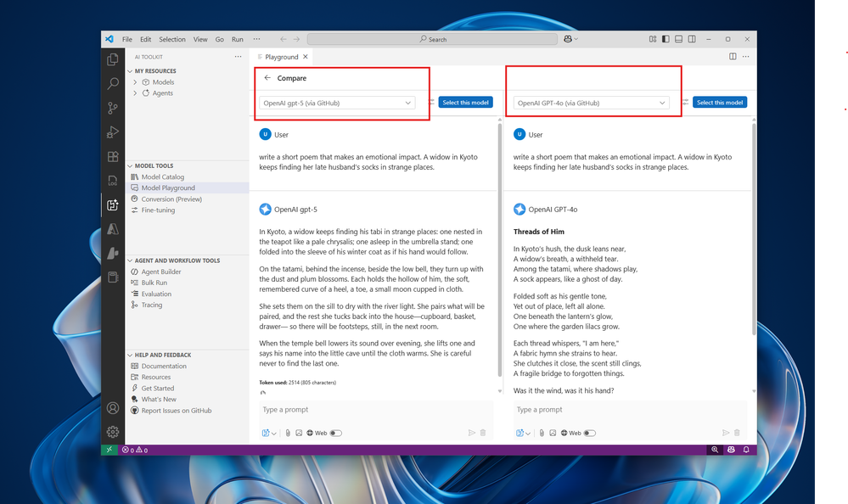Select this model for OpenAI GPT-4o

pos(720,102)
